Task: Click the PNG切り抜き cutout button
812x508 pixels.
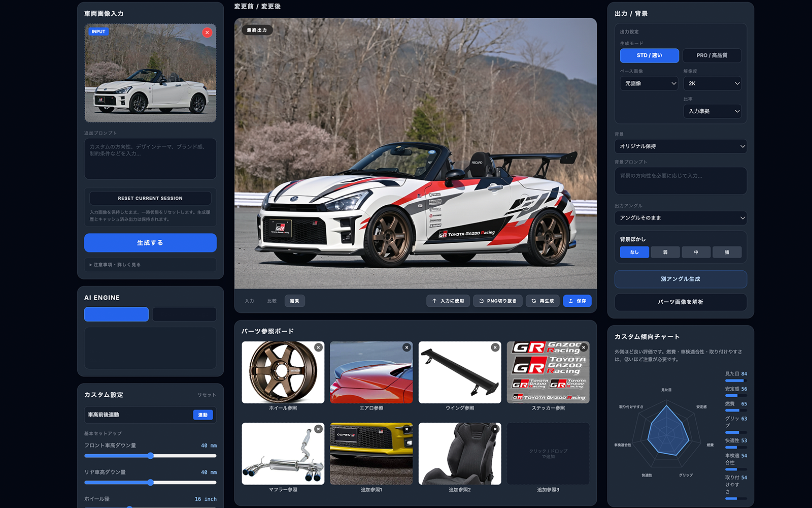Action: tap(498, 301)
